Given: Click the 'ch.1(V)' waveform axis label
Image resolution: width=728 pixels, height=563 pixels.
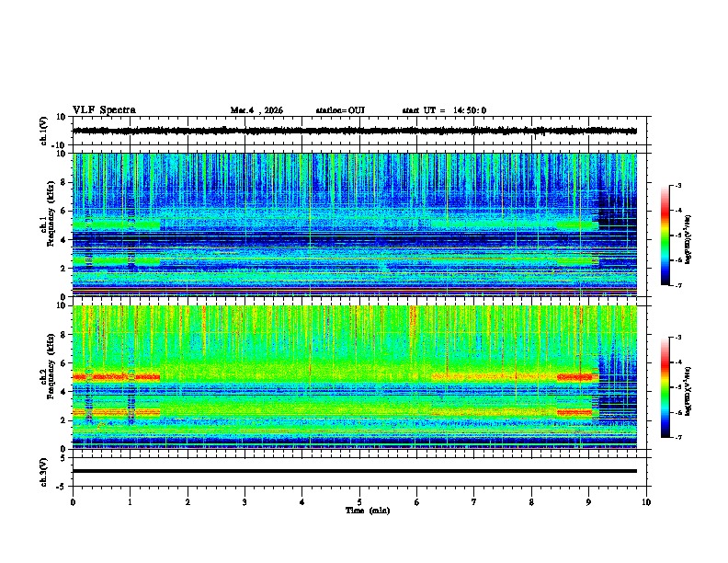Looking at the screenshot, I should tap(44, 131).
